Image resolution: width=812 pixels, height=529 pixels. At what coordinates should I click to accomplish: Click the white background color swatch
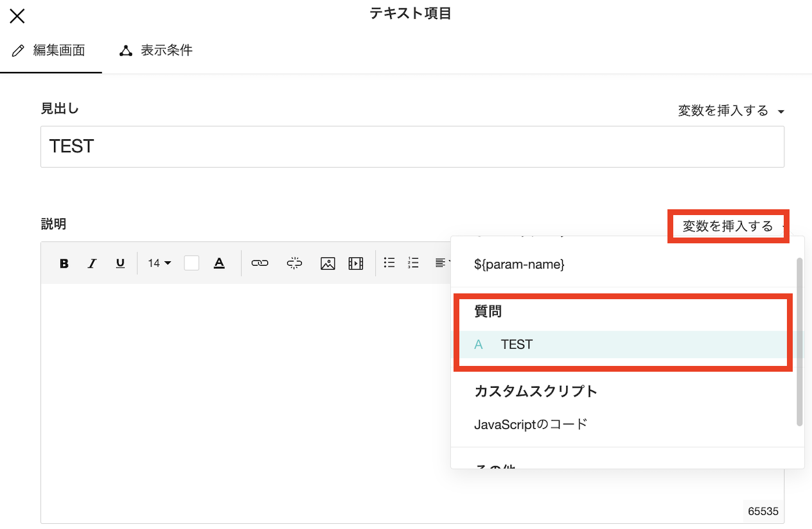[191, 263]
